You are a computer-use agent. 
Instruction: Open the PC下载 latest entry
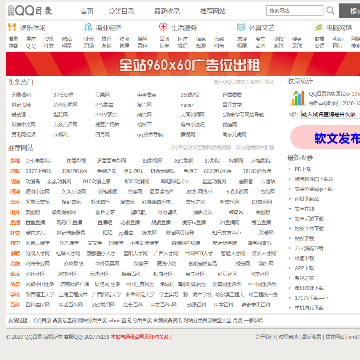click(302, 169)
